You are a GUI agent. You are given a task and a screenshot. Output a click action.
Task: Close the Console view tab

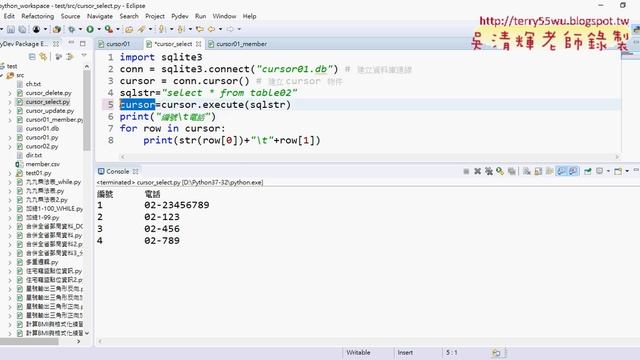pos(136,171)
